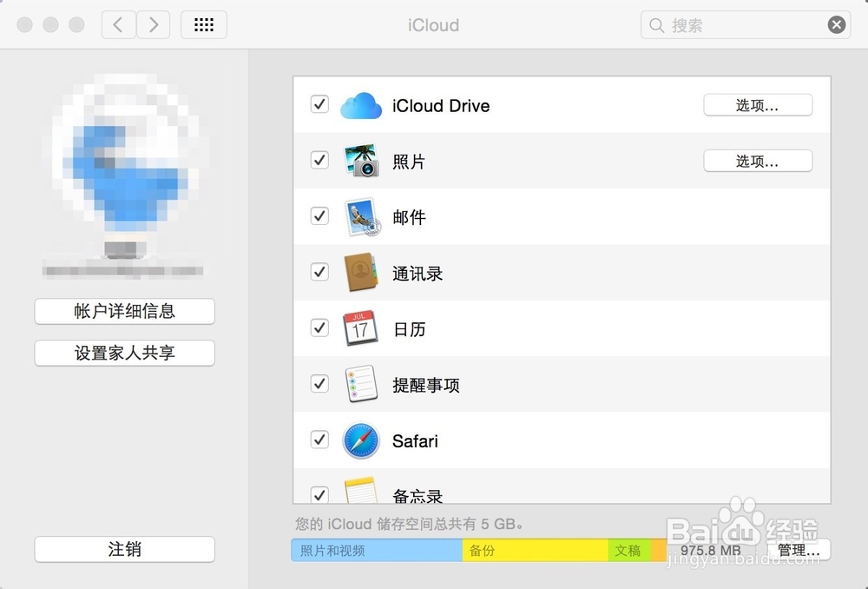Click the 搜索 search input field
Viewport: 868px width, 589px height.
click(x=745, y=25)
